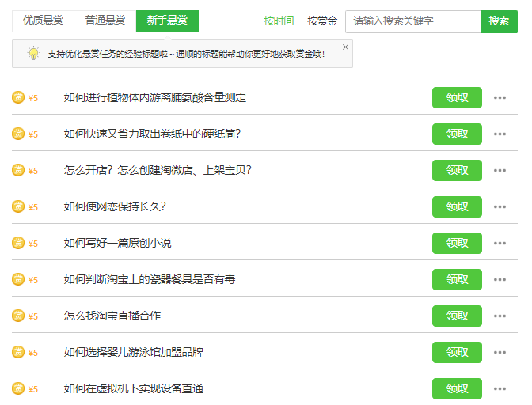
Task: Open more options for 瓷器餐具 row
Action: 500,279
